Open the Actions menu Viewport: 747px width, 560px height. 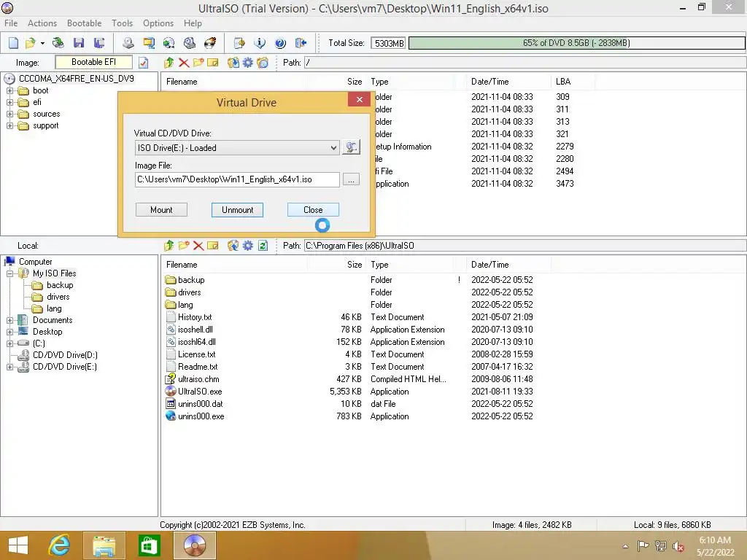tap(42, 23)
